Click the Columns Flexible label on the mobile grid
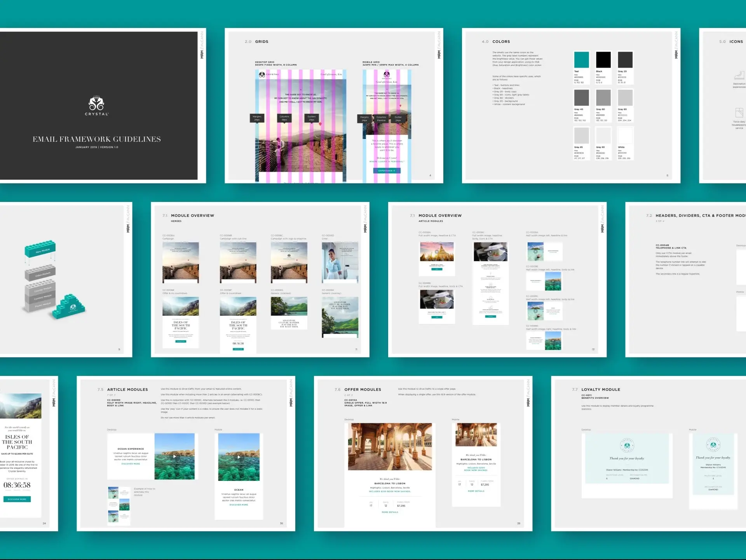The height and width of the screenshot is (560, 746). pos(381,119)
